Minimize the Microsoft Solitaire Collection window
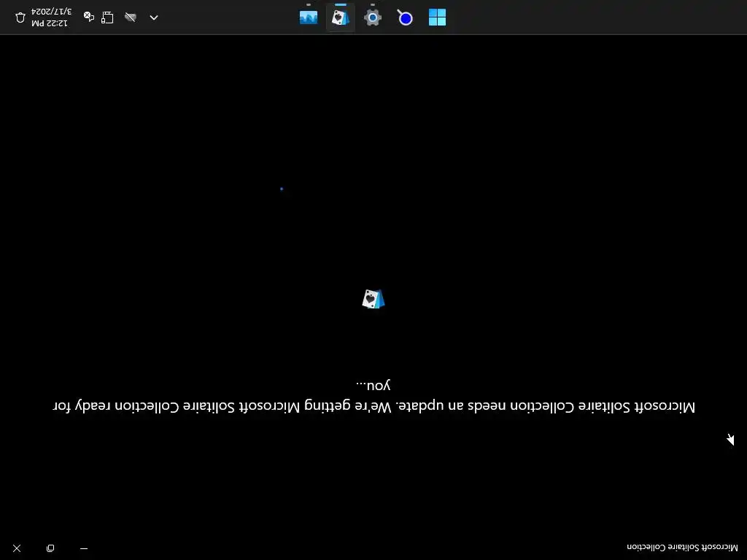The image size is (747, 560). pos(84,548)
